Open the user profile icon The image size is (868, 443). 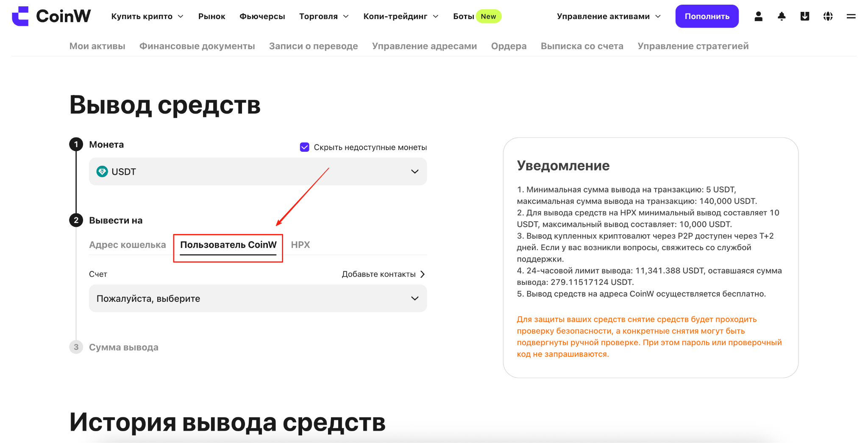(x=758, y=16)
